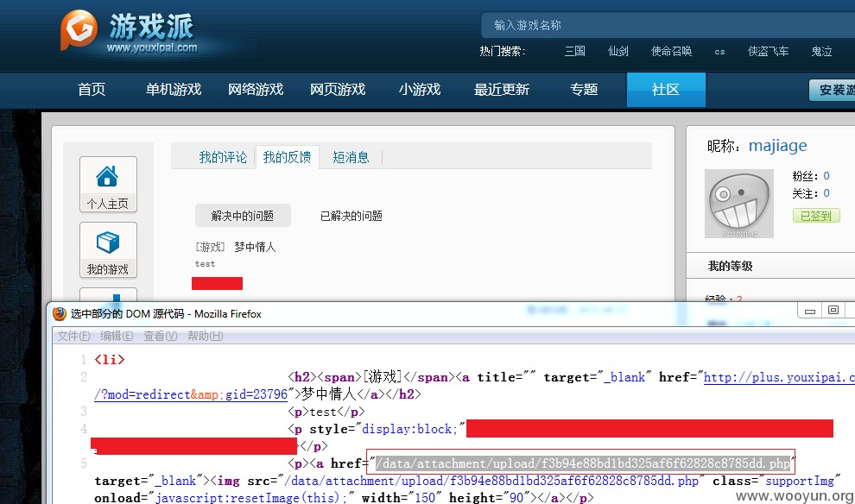Click the ?mod=redirect gid=23796 link in source
Screen dimensions: 855x504
[191, 394]
